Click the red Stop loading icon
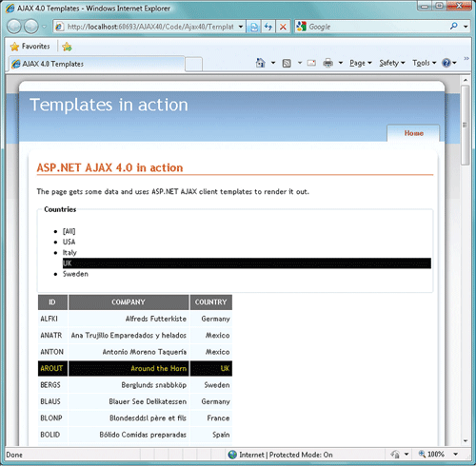The height and width of the screenshot is (466, 476). (283, 27)
